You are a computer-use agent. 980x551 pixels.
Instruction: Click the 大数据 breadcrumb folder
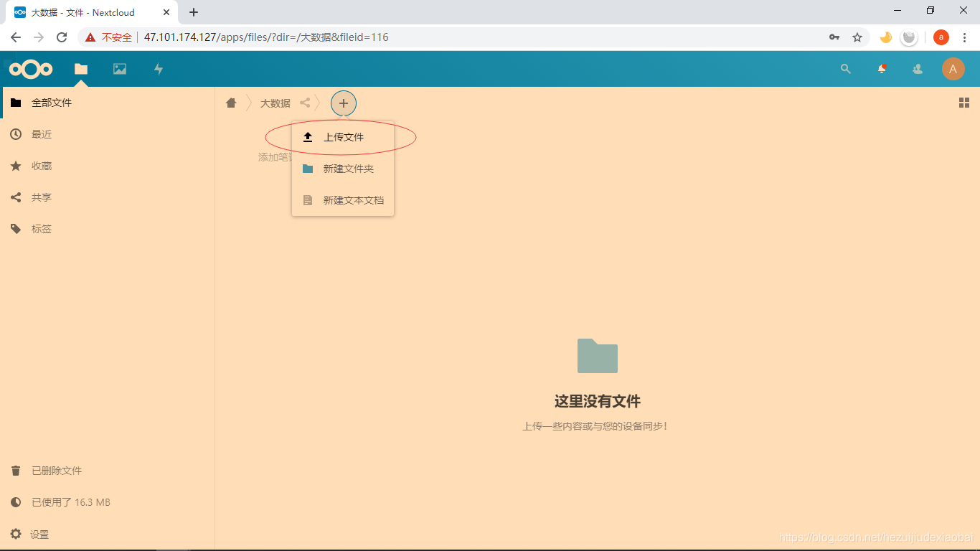[275, 103]
